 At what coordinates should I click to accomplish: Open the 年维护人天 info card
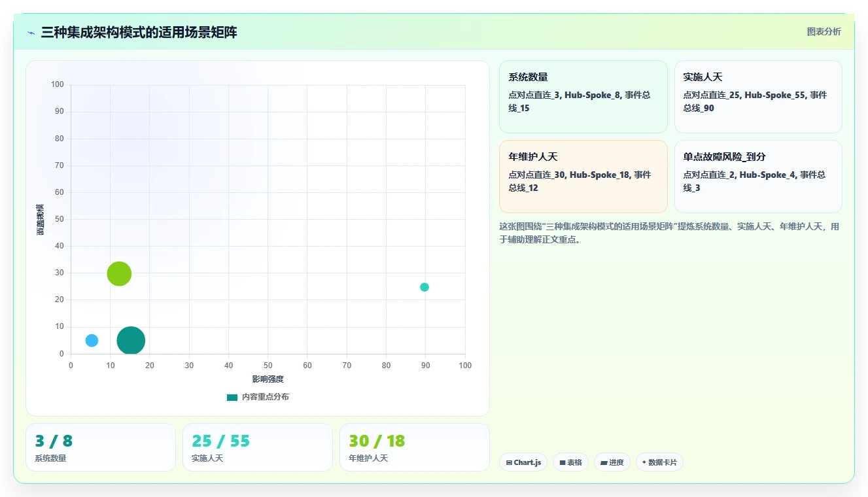click(583, 177)
